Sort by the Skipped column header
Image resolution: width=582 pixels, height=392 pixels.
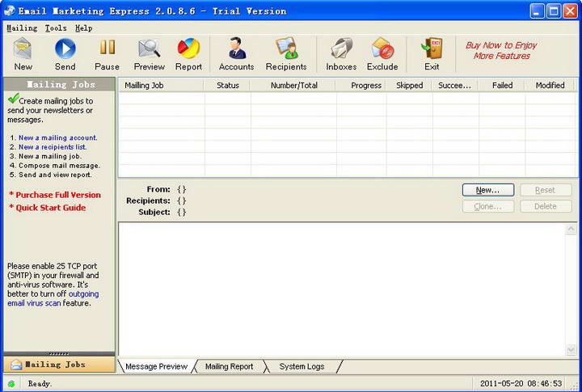409,86
